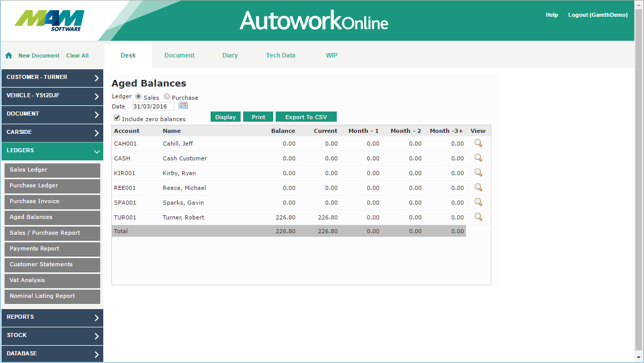
Task: Open the calendar date picker icon
Action: pyautogui.click(x=183, y=105)
